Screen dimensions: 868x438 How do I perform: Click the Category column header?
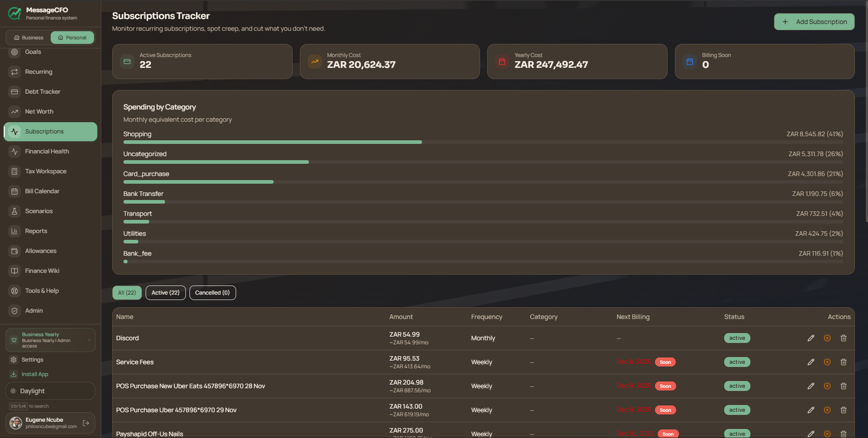[x=544, y=317]
